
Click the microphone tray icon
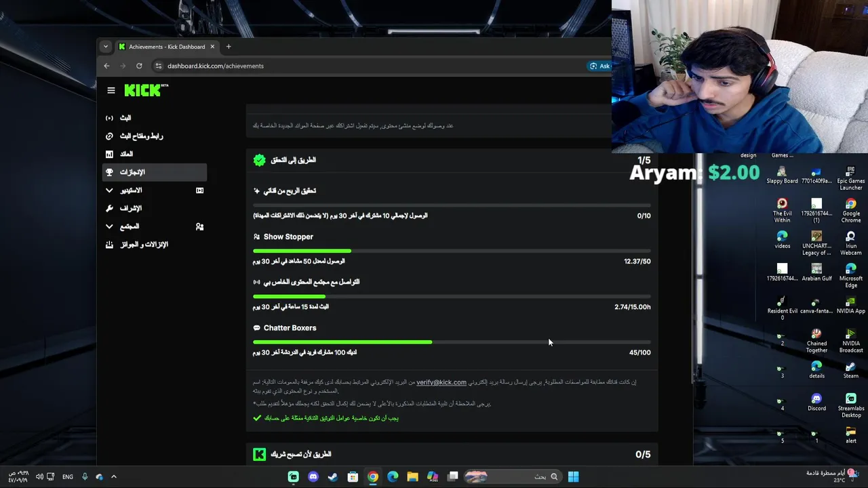(85, 476)
